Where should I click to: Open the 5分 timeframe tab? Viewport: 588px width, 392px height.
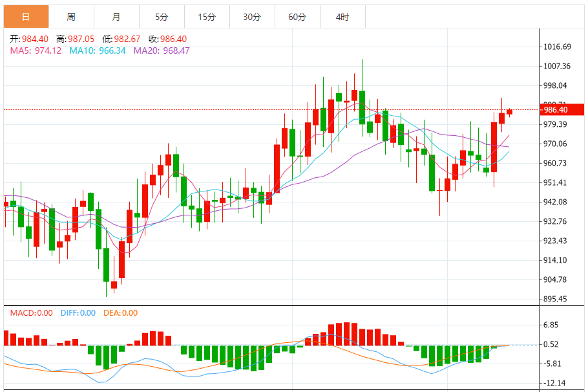coord(162,17)
